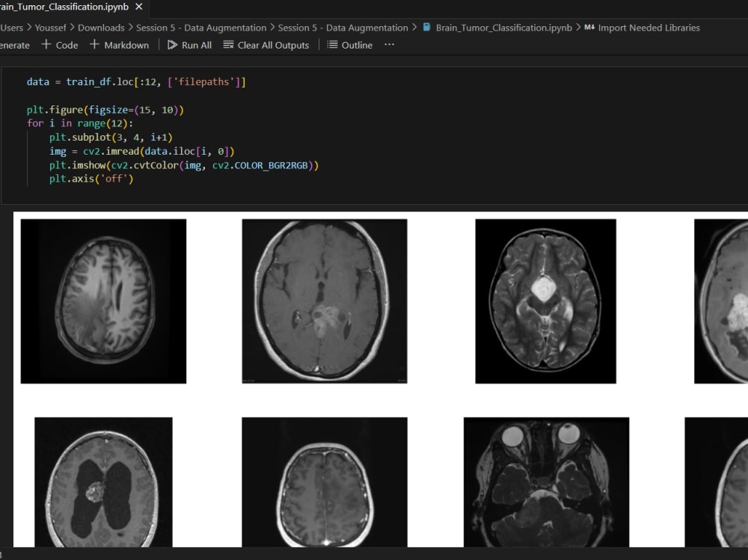The width and height of the screenshot is (748, 560).
Task: Click the Users breadcrumb
Action: [11, 28]
